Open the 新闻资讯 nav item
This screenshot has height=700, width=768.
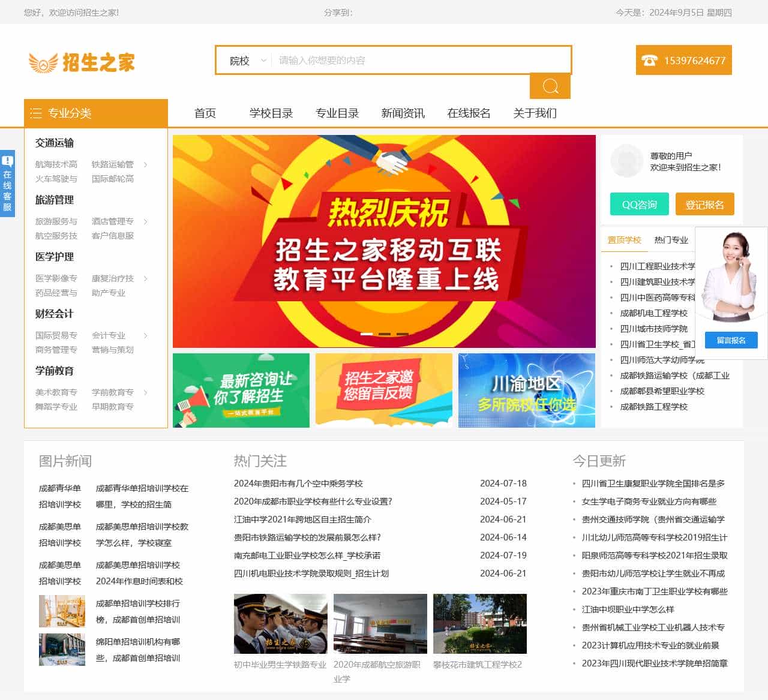click(x=403, y=113)
